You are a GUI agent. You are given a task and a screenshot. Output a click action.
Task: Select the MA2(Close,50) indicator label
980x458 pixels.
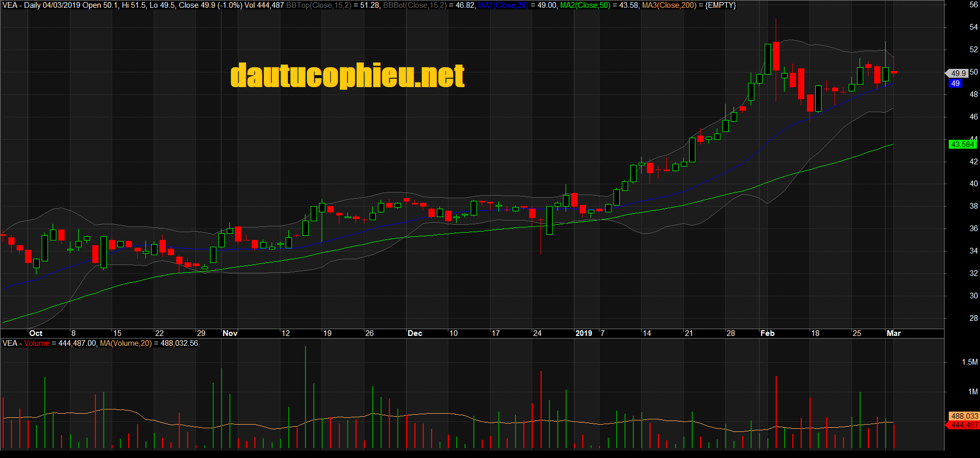pos(585,5)
